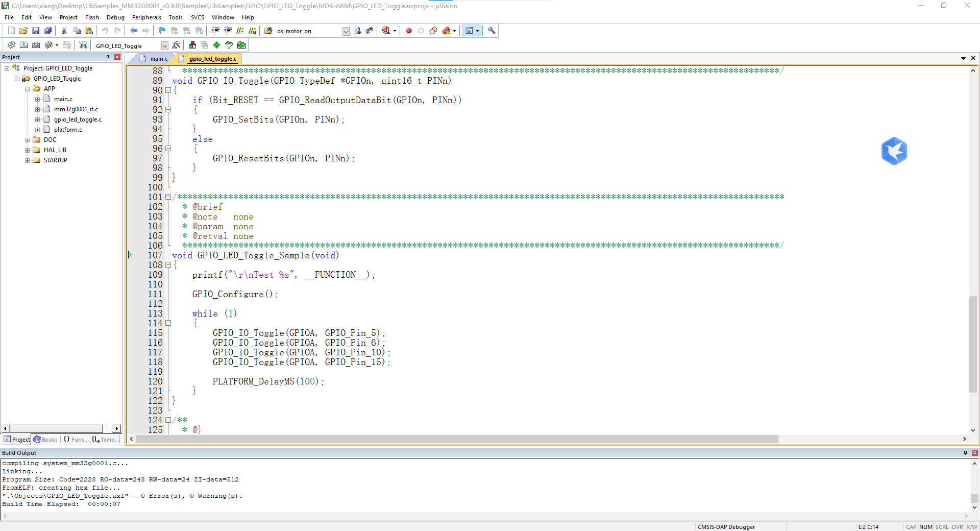Insert a breakpoint with red circle icon
The width and height of the screenshot is (980, 531).
(x=409, y=31)
